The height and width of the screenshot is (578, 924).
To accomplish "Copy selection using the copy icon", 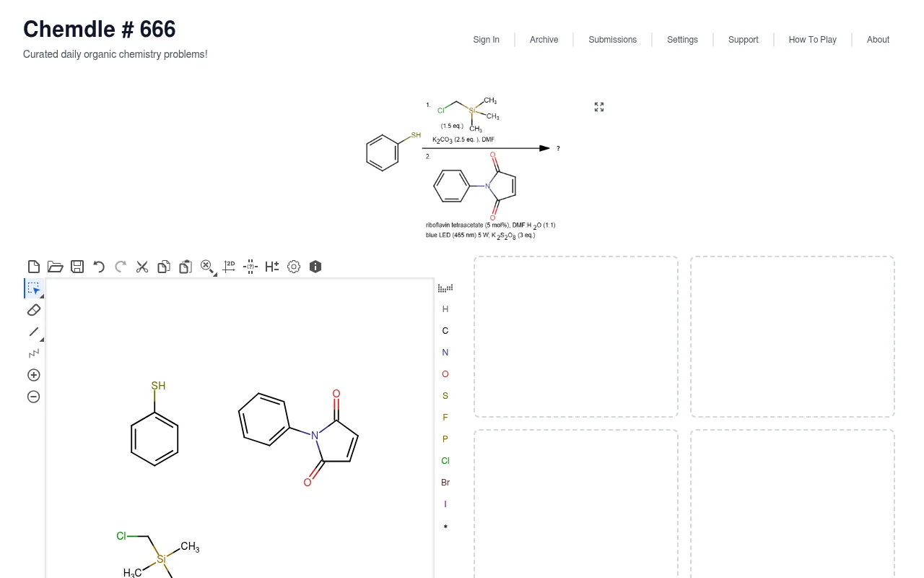I will 164,267.
